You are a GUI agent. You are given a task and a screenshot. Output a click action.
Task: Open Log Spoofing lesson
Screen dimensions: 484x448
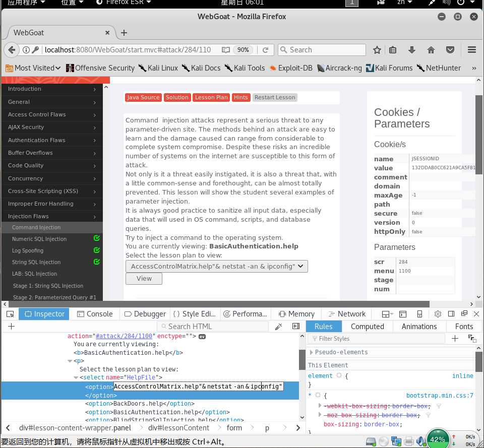pyautogui.click(x=28, y=250)
